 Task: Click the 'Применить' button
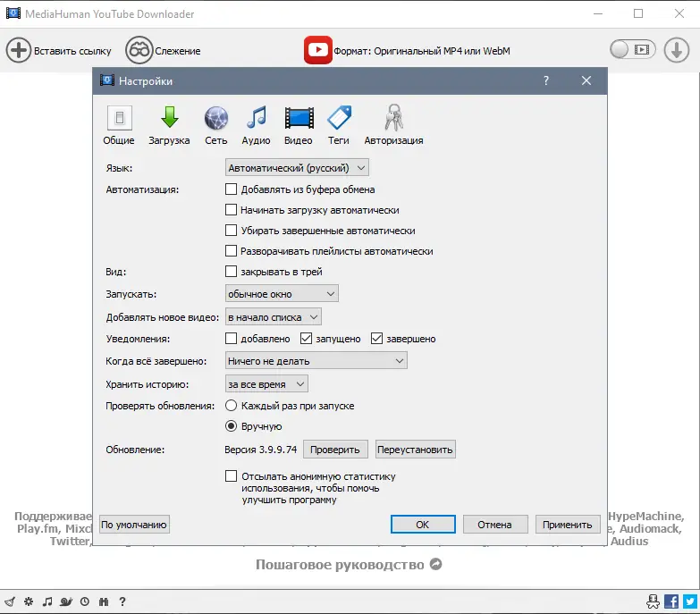568,525
